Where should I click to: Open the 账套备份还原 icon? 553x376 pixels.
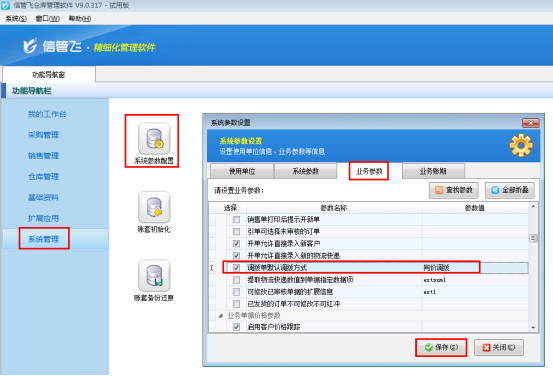154,275
